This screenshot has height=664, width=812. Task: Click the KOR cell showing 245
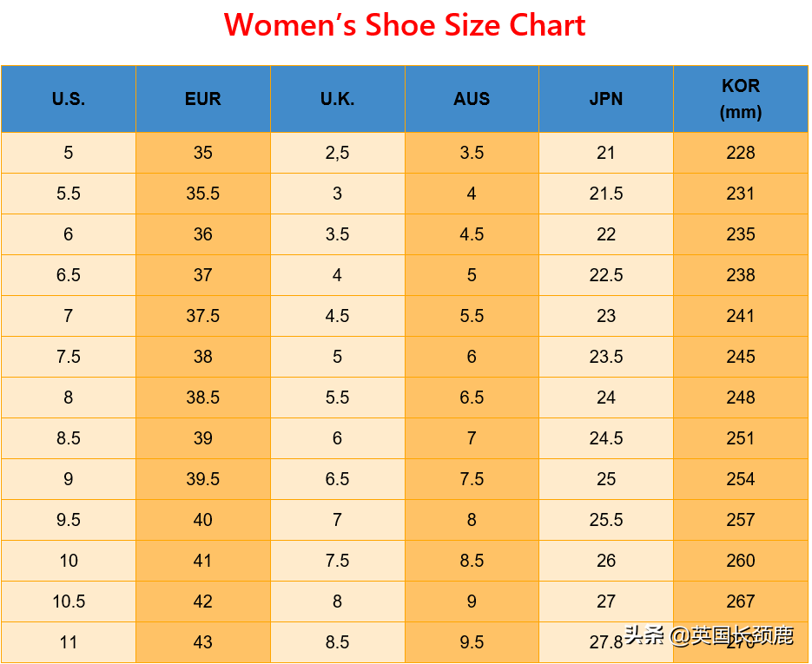[x=741, y=357]
